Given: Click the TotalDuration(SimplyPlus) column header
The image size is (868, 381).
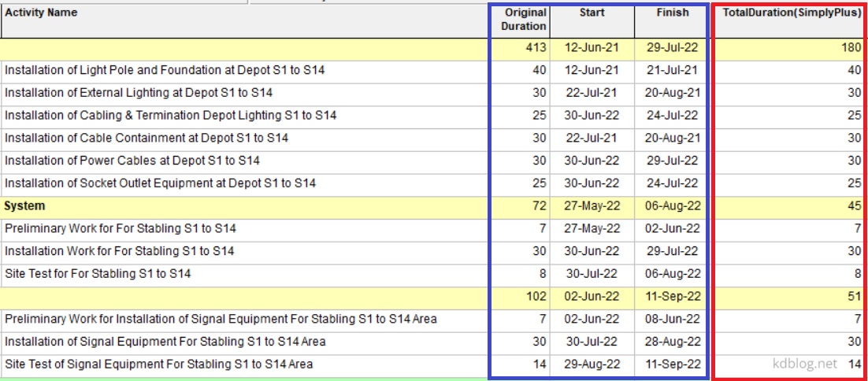Looking at the screenshot, I should tap(791, 13).
